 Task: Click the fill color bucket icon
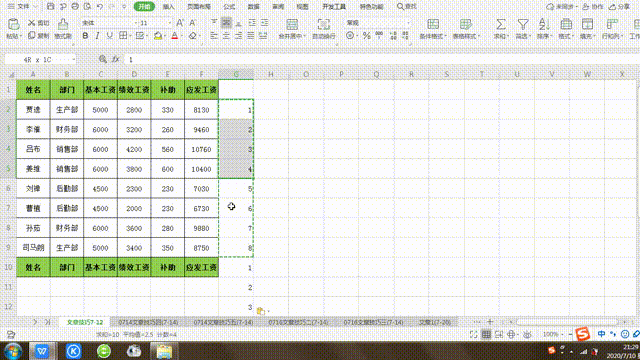(x=158, y=36)
